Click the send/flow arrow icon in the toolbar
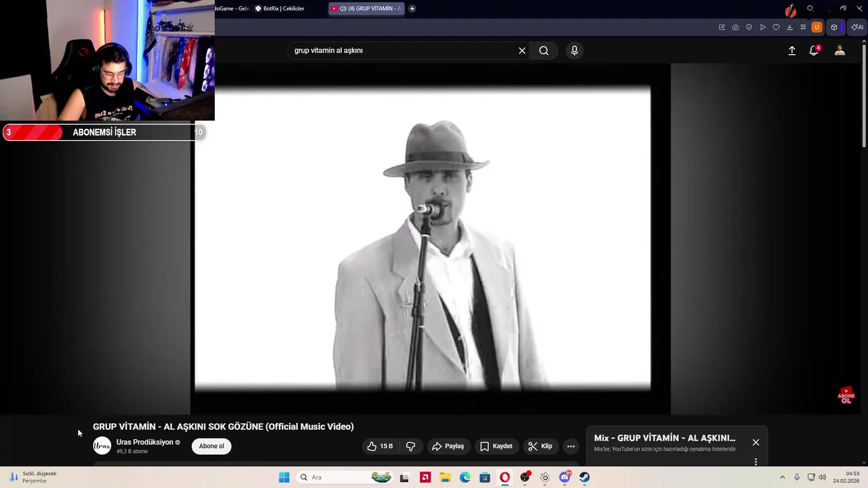This screenshot has height=488, width=868. tap(762, 27)
